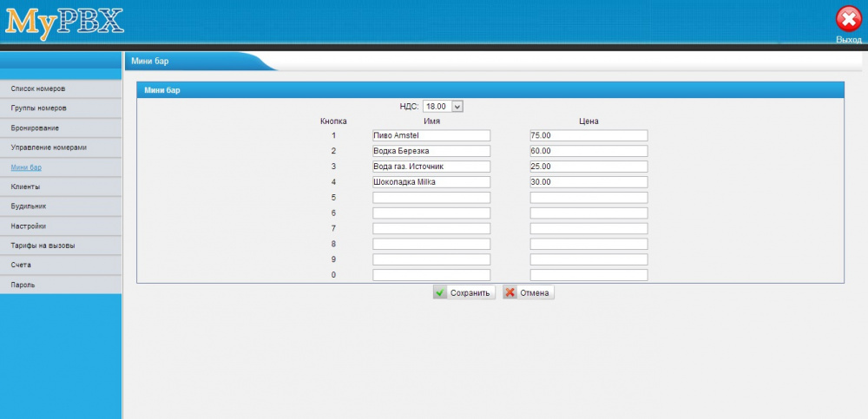The width and height of the screenshot is (868, 419).
Task: Click the Цена column header
Action: [x=589, y=121]
